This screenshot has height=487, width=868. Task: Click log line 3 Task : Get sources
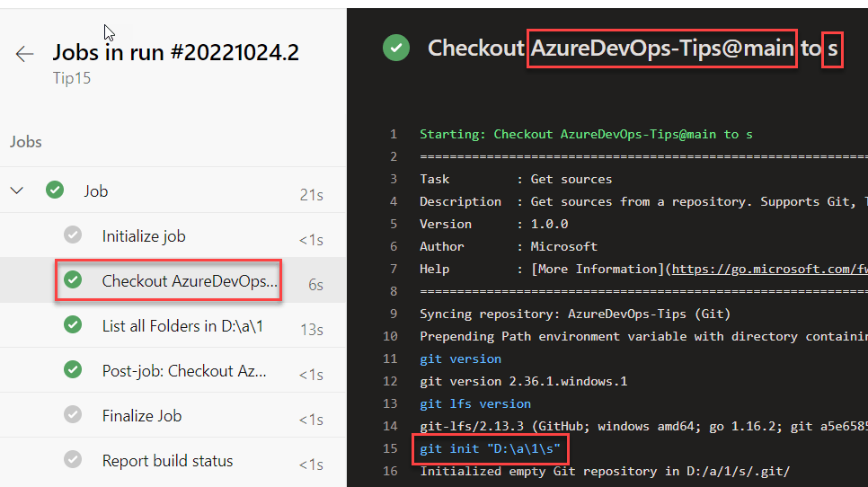516,179
